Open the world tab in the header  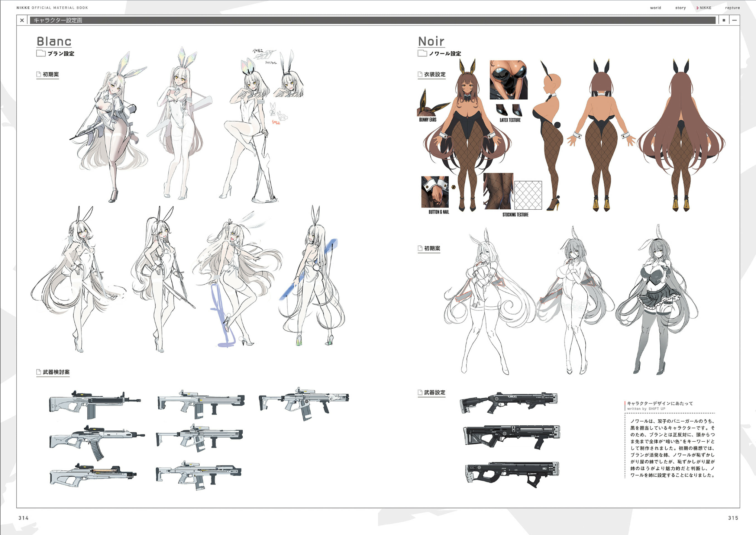coord(655,8)
